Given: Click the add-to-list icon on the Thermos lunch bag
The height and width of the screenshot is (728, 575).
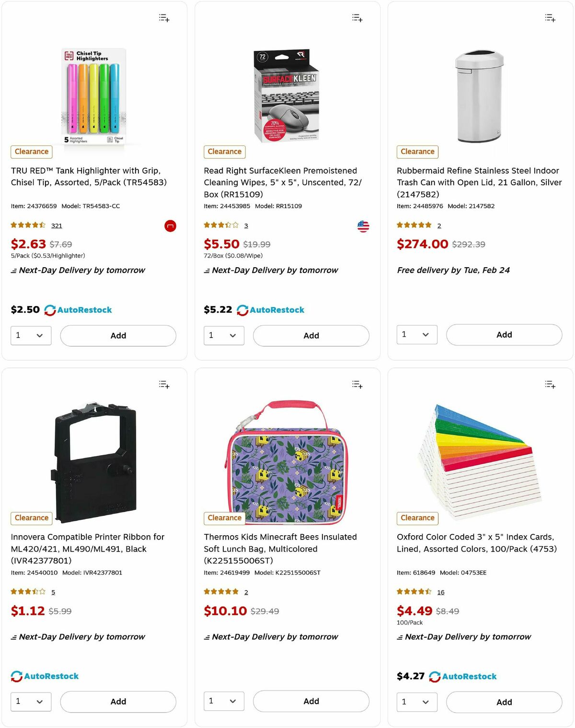Looking at the screenshot, I should point(356,384).
